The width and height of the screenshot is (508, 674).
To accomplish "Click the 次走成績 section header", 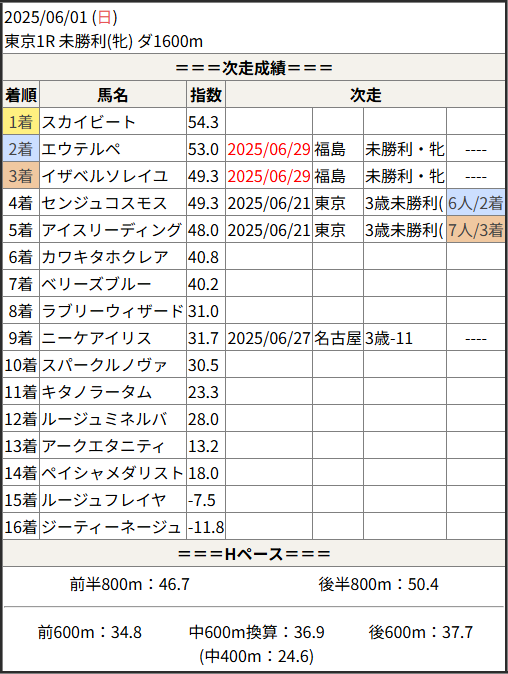I will pos(254,67).
